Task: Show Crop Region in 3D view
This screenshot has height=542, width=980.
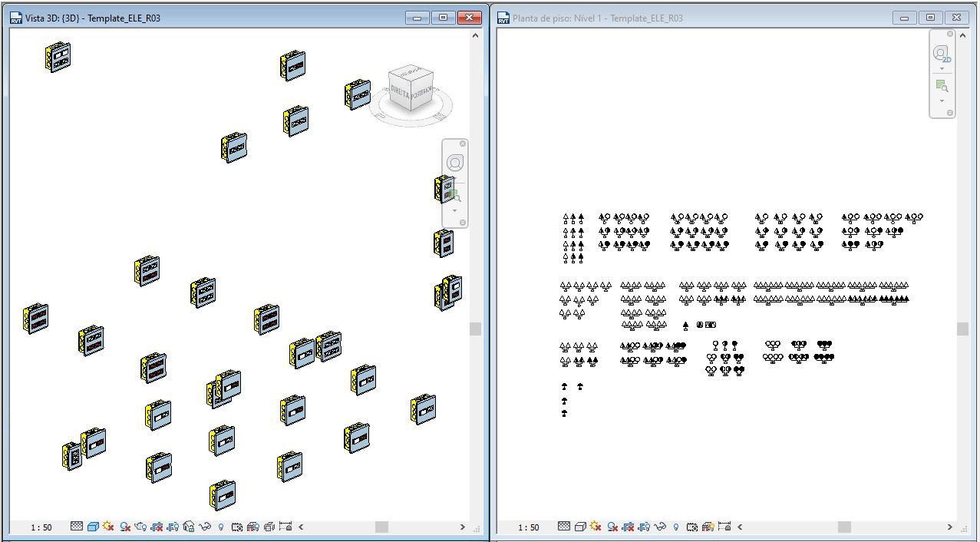Action: [x=173, y=527]
